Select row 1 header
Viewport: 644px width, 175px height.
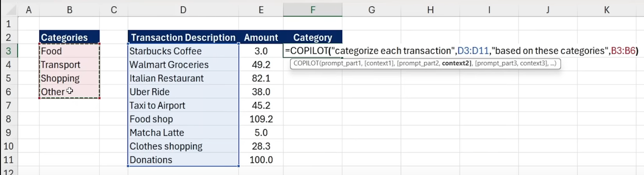8,24
